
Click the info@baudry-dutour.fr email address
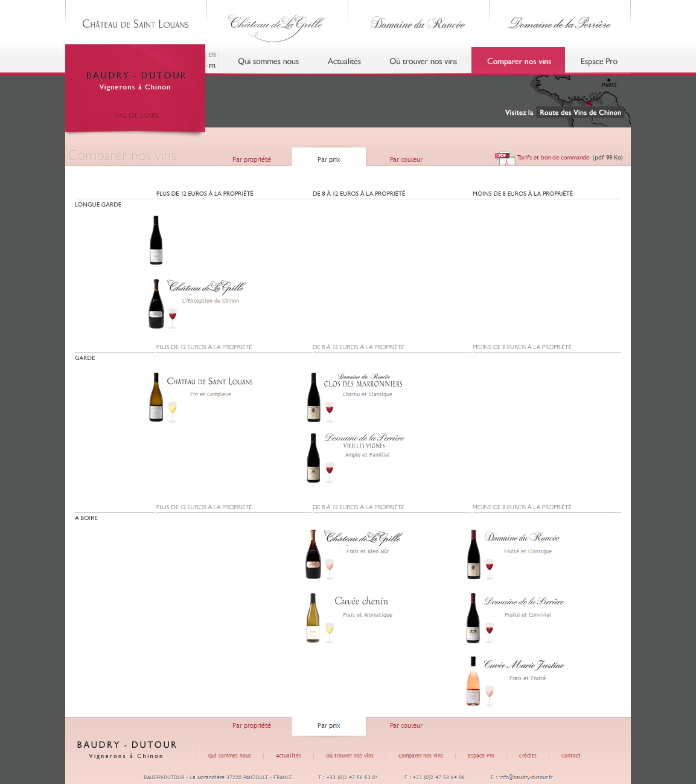coord(526,777)
